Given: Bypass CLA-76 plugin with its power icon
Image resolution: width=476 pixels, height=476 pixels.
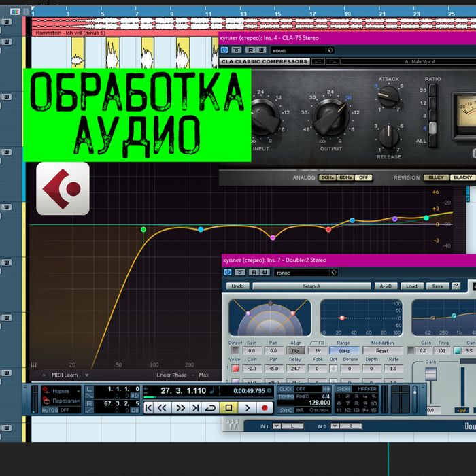Looking at the screenshot, I should point(224,50).
